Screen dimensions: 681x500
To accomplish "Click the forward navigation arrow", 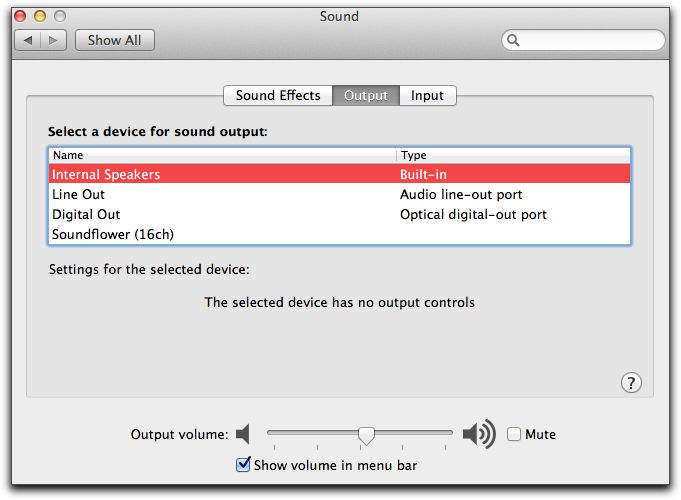I will pyautogui.click(x=53, y=40).
